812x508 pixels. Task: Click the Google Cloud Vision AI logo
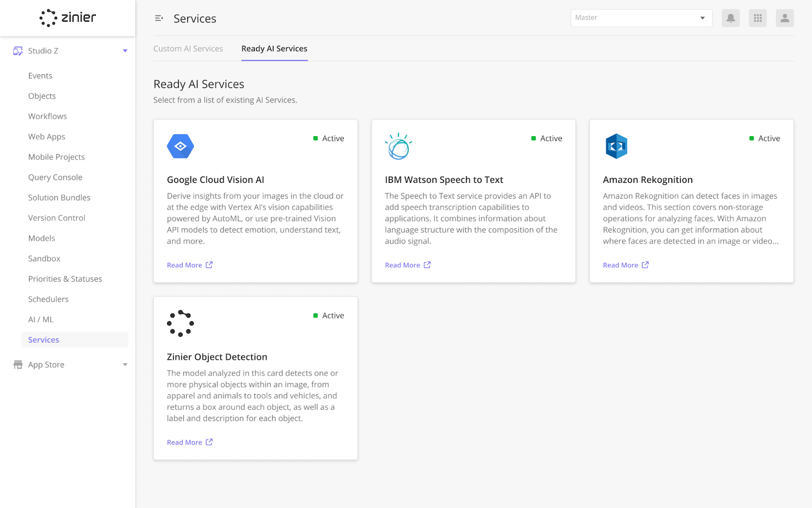coord(181,146)
